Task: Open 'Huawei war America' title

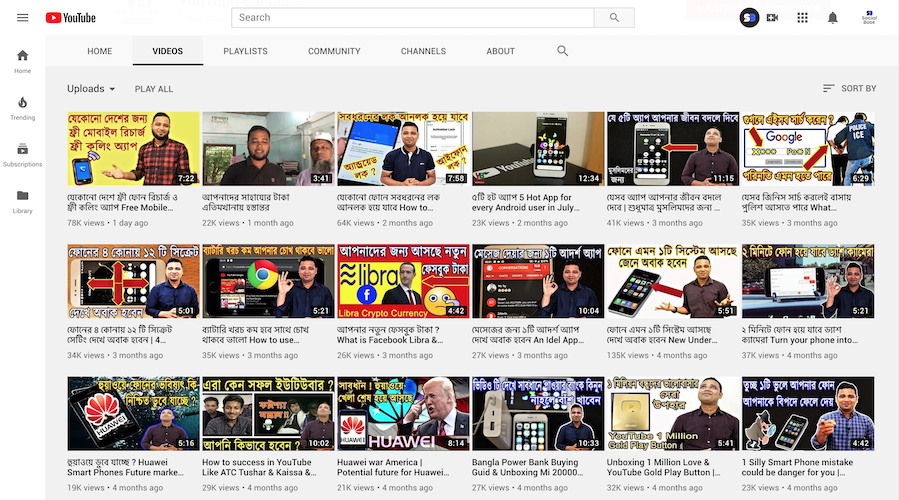Action: coord(393,467)
